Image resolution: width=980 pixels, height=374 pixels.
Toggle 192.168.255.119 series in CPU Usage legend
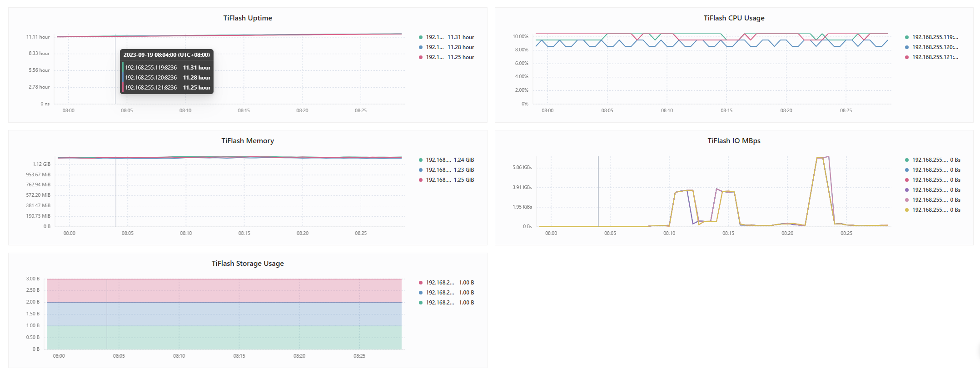(x=931, y=37)
